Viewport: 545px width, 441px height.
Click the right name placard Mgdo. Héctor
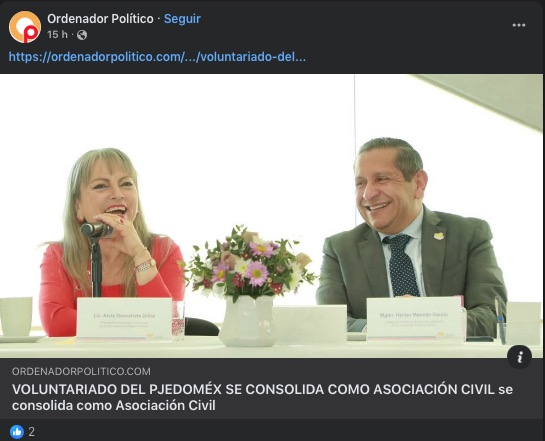click(x=415, y=318)
